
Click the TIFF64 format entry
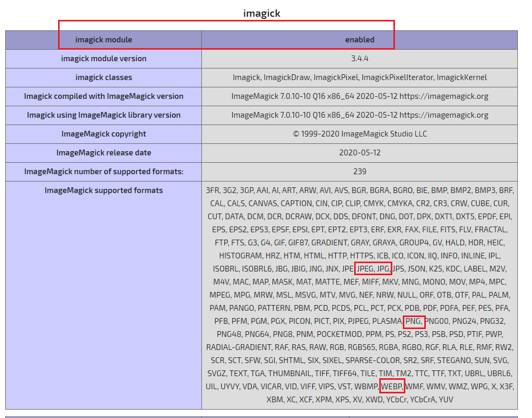[x=344, y=374]
